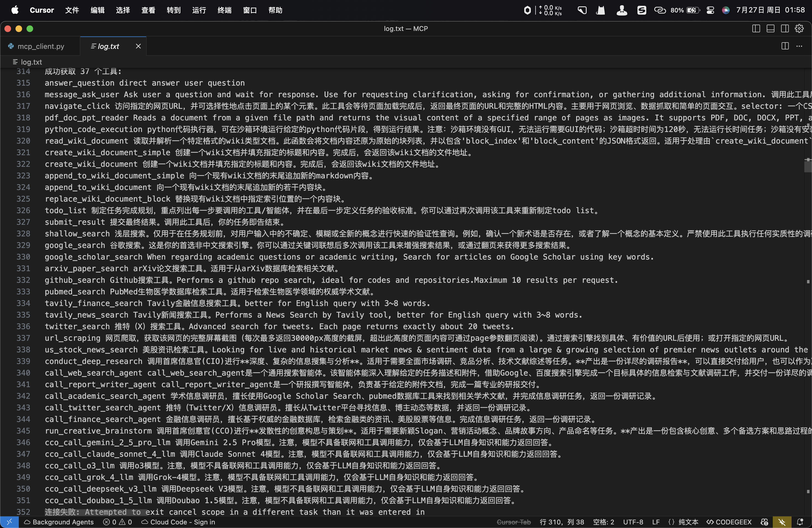Screen dimensions: 812x528
Task: Switch to the mcp_client.py tab
Action: tap(40, 46)
